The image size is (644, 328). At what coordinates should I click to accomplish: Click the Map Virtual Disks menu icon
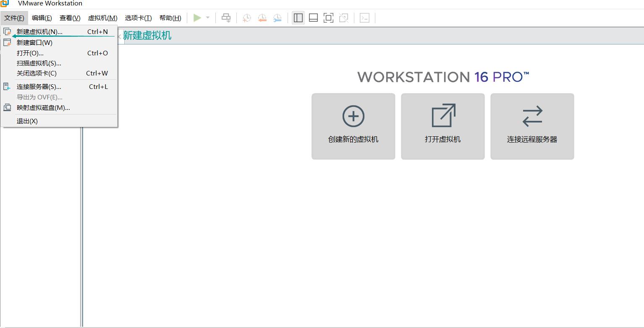pos(7,107)
